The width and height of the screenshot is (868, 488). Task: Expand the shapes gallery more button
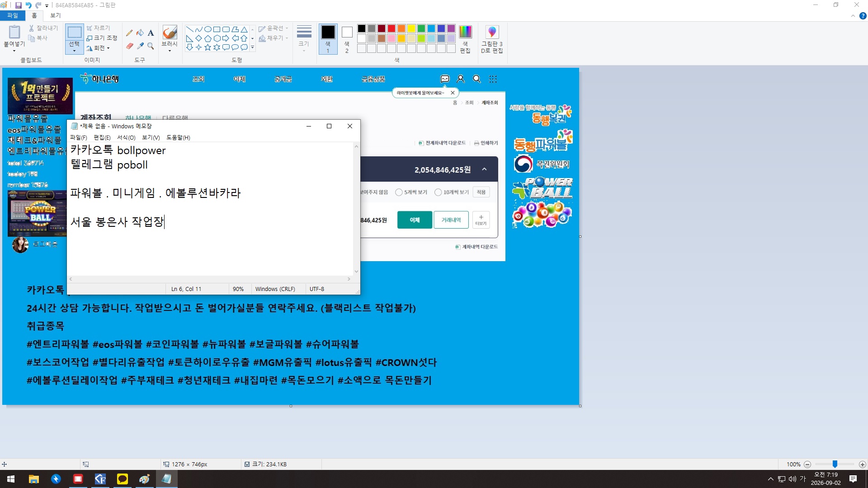252,47
